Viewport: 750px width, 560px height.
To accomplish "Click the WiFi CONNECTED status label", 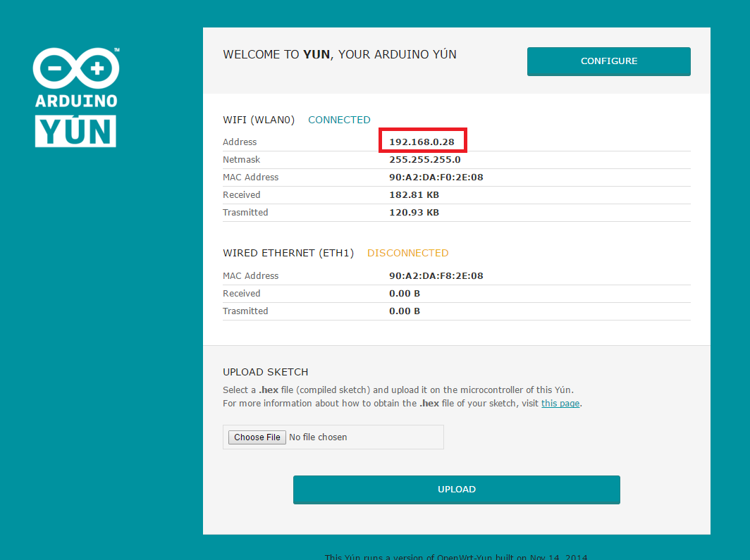I will 339,120.
